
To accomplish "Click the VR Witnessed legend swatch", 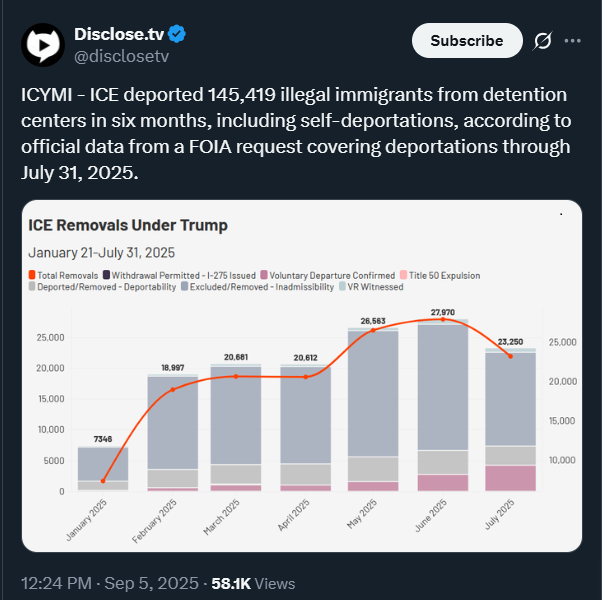I will tap(341, 287).
